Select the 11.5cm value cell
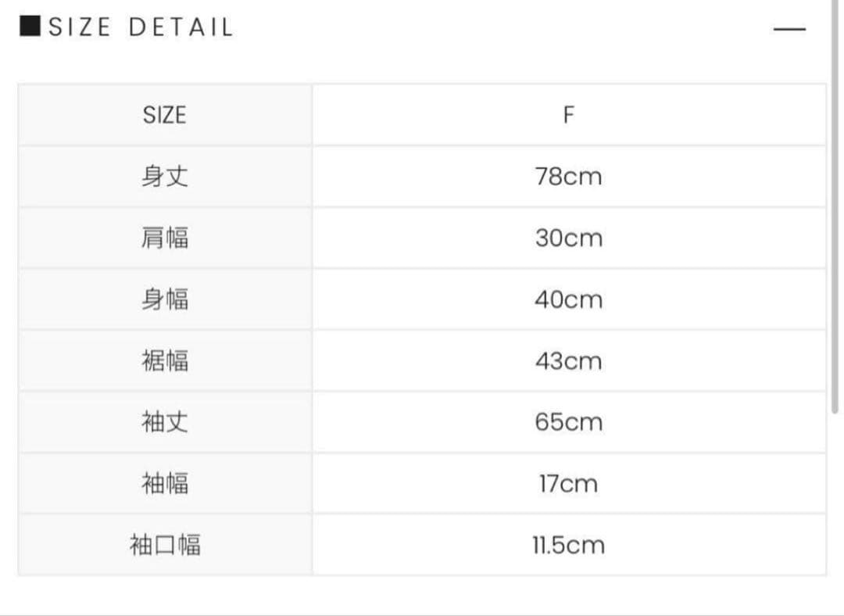This screenshot has width=844, height=616. (569, 545)
